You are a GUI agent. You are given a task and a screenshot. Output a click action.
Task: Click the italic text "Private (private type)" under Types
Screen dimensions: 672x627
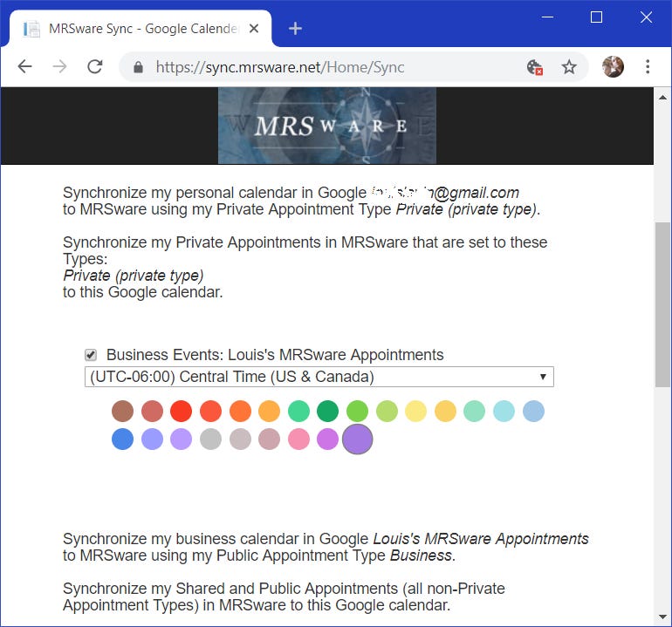click(x=134, y=276)
